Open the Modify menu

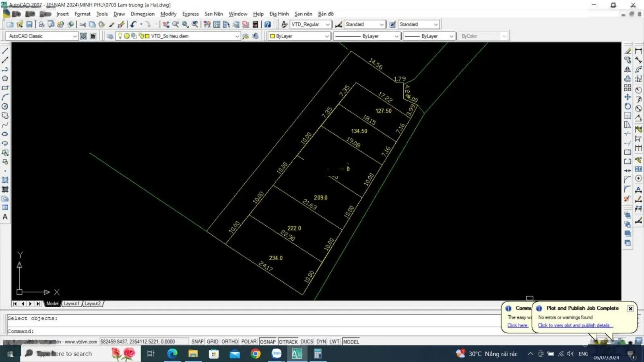click(x=168, y=14)
